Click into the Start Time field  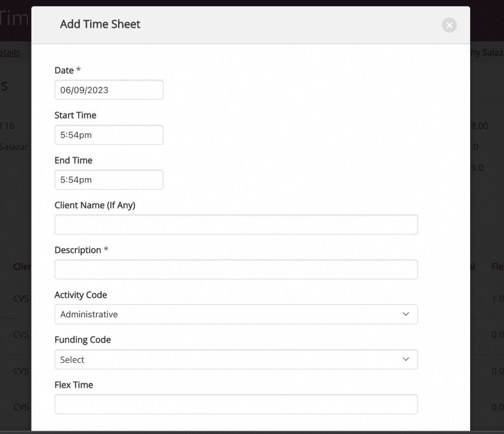[109, 135]
